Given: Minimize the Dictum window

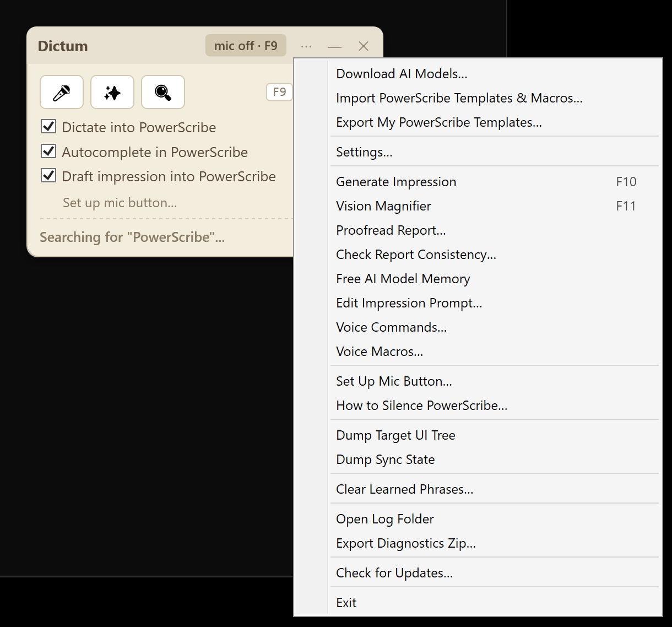Looking at the screenshot, I should tap(335, 46).
